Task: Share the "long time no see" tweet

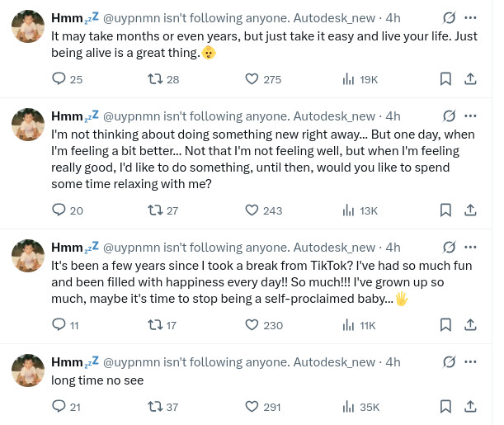Action: coord(470,406)
